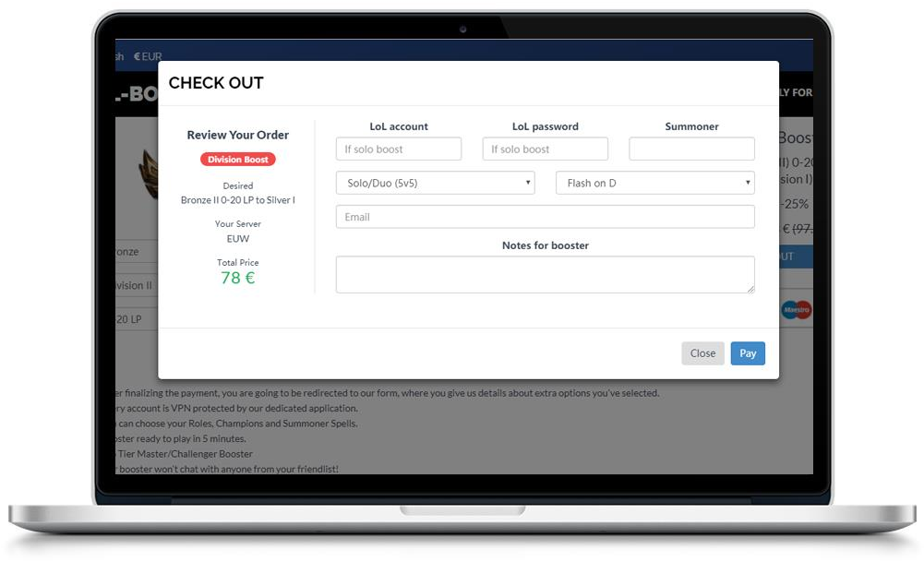Open the Solo/Duo (5v5) queue dropdown

pyautogui.click(x=435, y=183)
